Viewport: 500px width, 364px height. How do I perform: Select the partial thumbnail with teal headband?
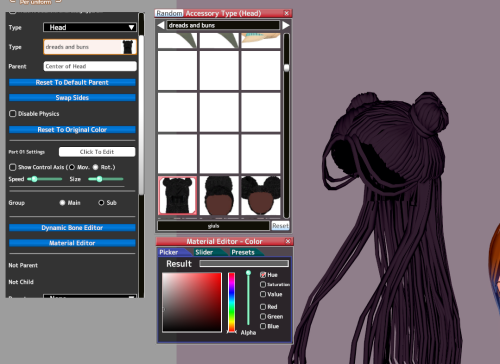point(261,40)
